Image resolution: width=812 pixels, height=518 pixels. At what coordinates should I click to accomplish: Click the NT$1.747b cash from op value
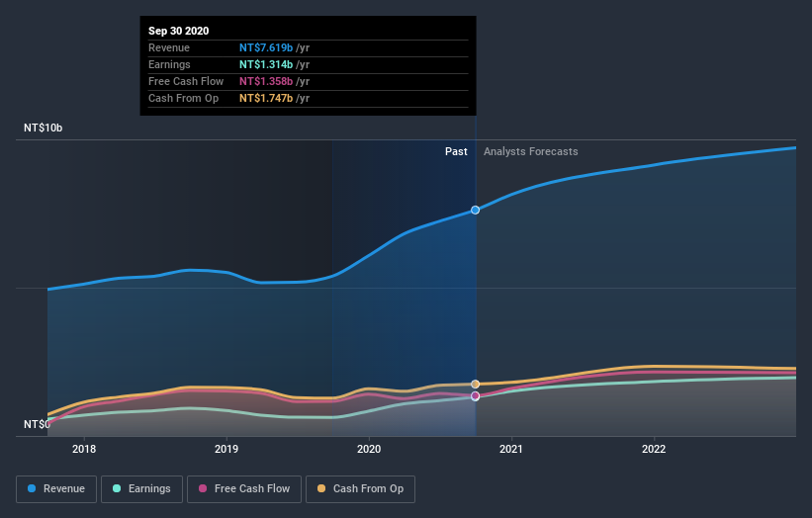266,98
